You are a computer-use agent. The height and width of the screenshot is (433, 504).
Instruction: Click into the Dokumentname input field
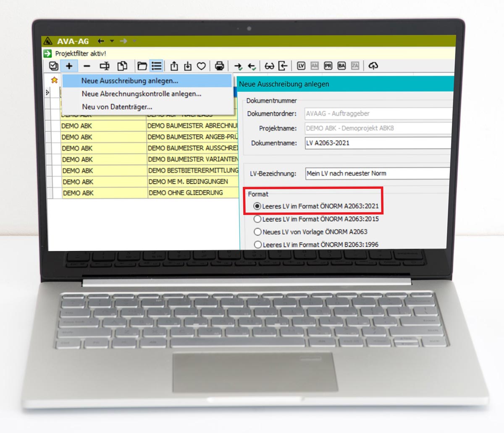tap(378, 143)
